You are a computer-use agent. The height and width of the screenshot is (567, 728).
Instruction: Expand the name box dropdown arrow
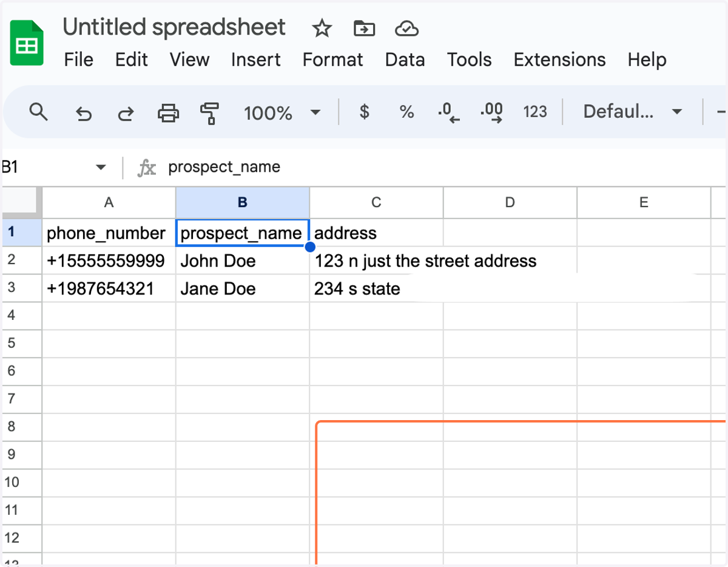coord(101,168)
